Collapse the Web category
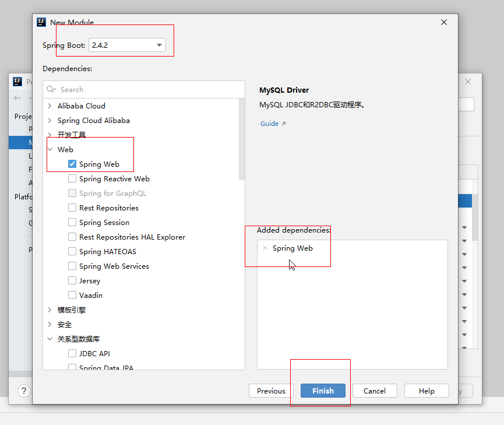 (x=50, y=149)
